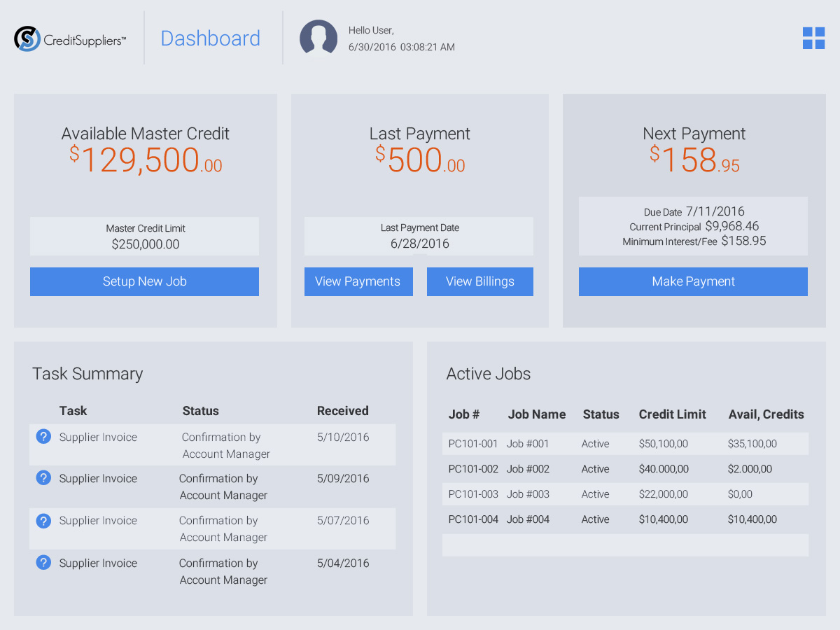Go to the Dashboard heading link
This screenshot has width=840, height=630.
coord(210,38)
